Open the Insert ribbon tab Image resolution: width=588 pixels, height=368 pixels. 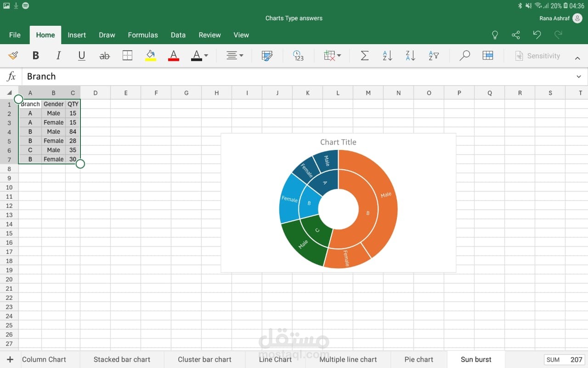point(77,35)
